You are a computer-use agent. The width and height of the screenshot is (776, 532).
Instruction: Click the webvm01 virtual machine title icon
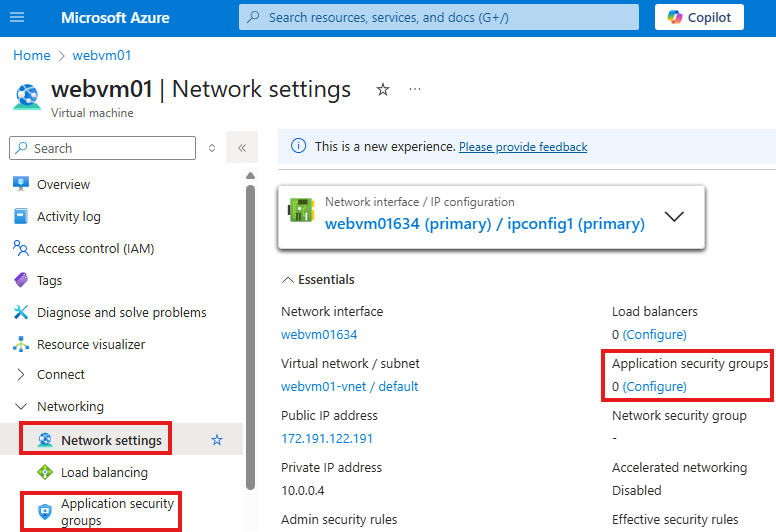[27, 97]
